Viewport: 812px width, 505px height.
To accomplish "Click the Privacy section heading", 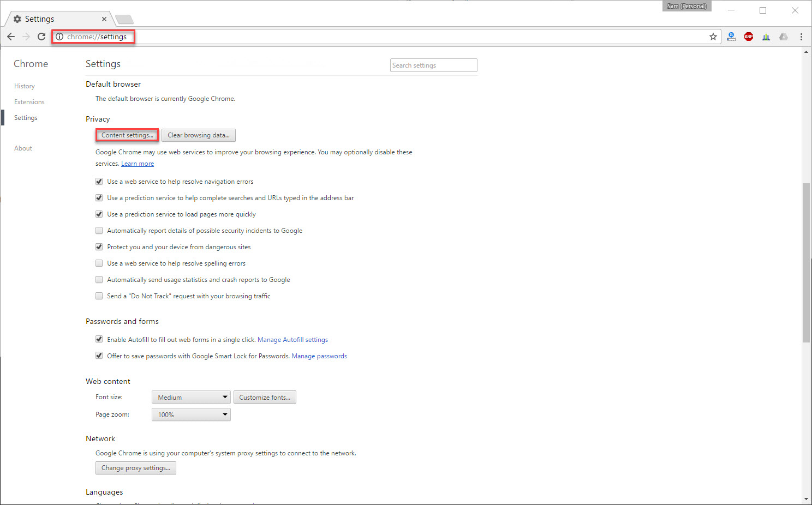I will [x=98, y=119].
